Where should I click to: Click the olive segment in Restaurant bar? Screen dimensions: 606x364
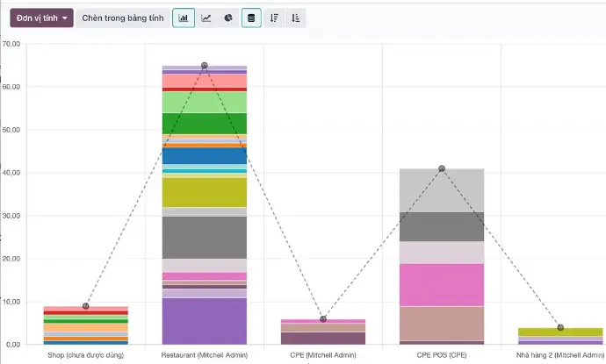click(x=205, y=191)
